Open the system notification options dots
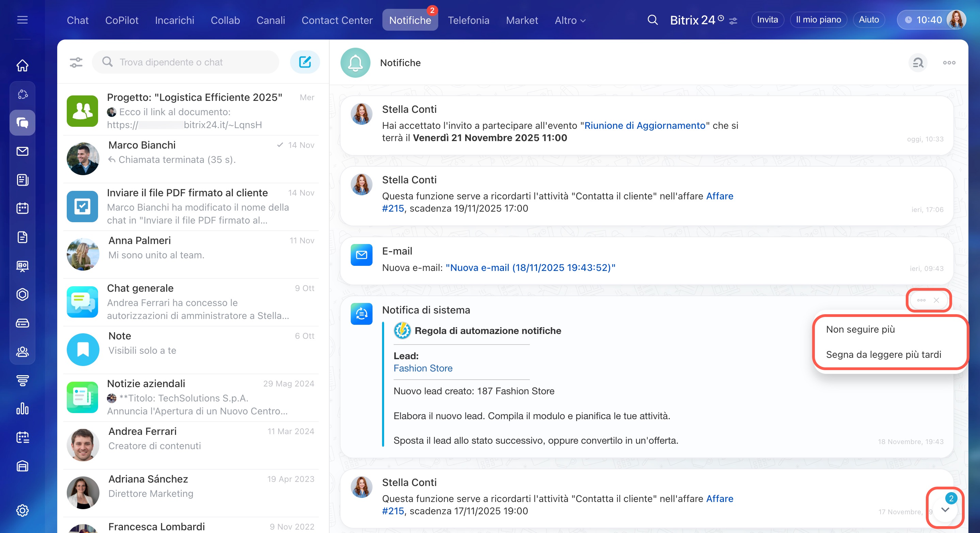Screen dimensions: 980x533 click(921, 300)
